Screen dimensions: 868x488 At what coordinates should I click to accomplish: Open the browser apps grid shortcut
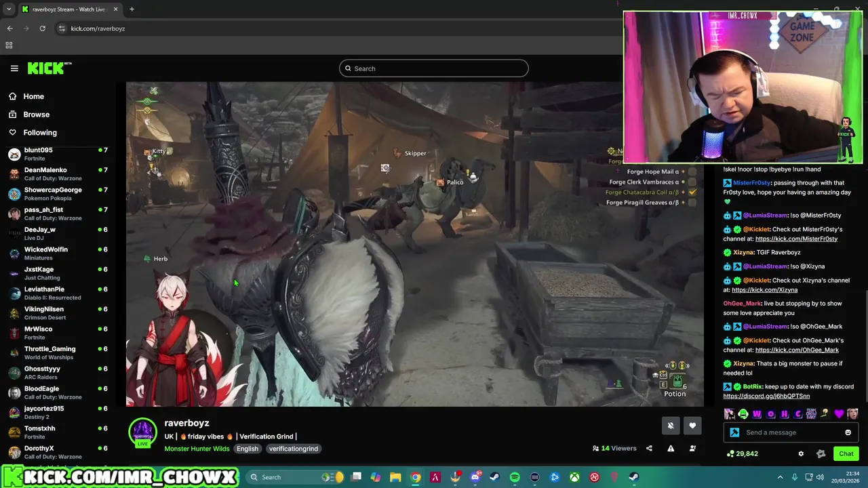pyautogui.click(x=9, y=45)
